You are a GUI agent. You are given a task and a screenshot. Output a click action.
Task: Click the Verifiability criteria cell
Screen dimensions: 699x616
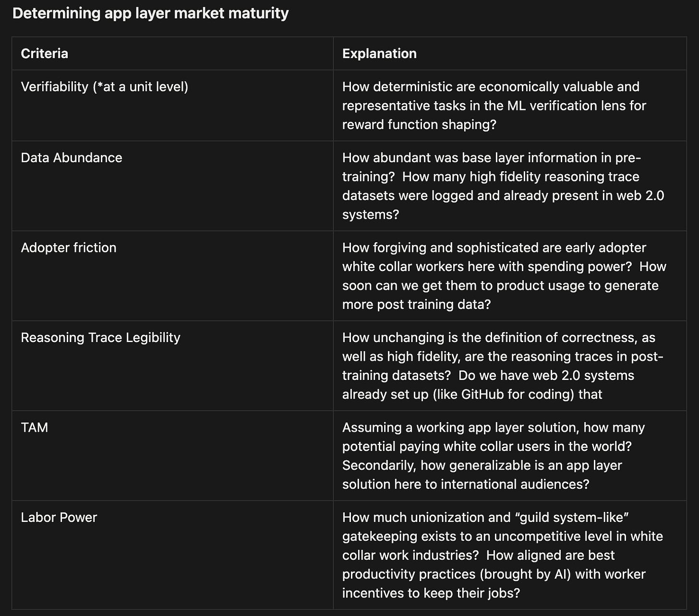pyautogui.click(x=173, y=106)
